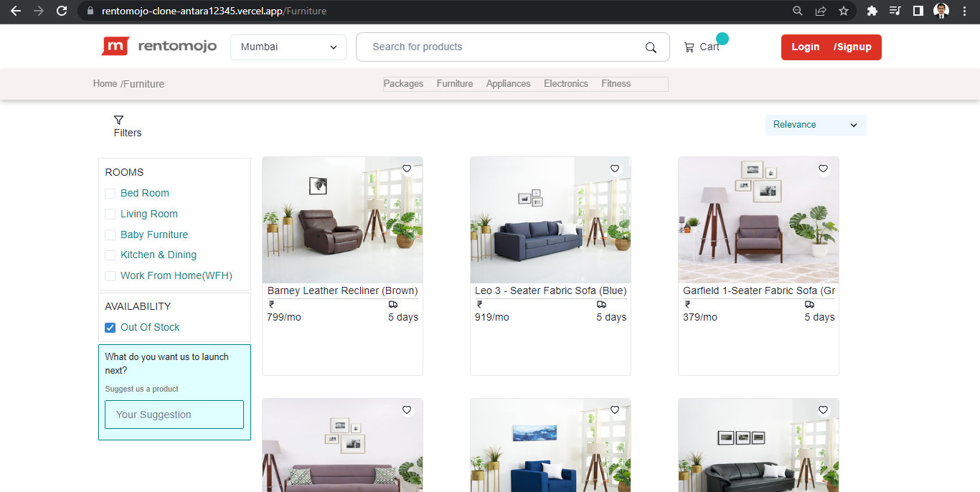Viewport: 980px width, 492px height.
Task: Click the teal cart count badge
Action: [x=722, y=39]
